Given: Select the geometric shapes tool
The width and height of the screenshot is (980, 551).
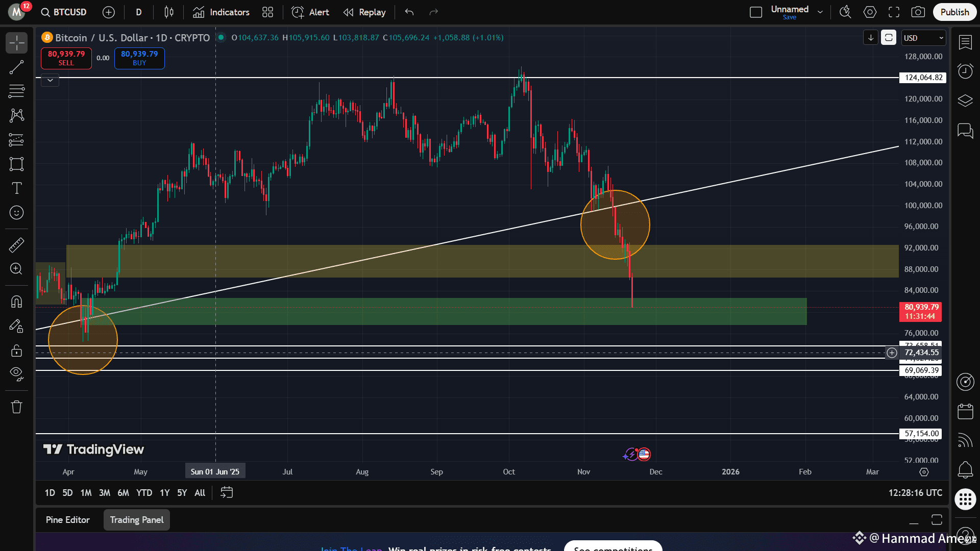Looking at the screenshot, I should (x=16, y=164).
